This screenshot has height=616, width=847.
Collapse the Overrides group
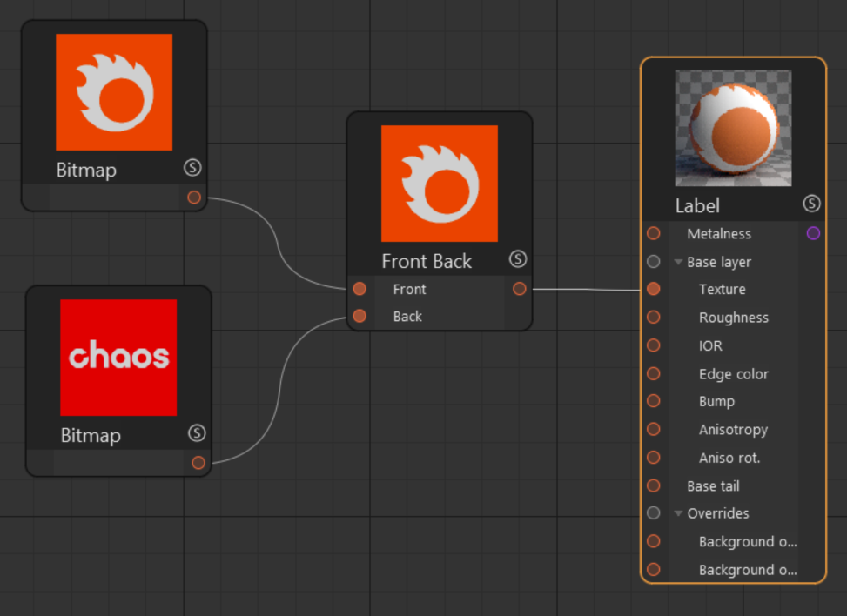click(678, 513)
